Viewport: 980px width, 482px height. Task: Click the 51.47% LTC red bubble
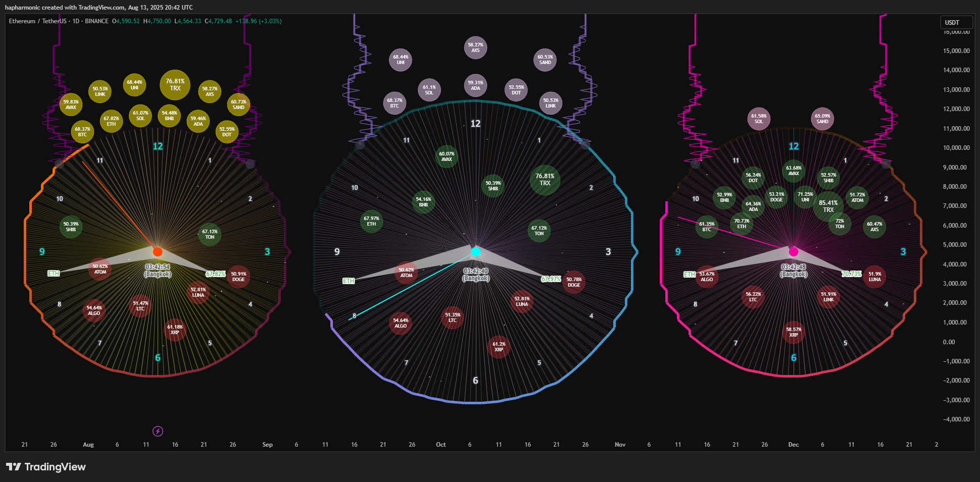coord(140,306)
